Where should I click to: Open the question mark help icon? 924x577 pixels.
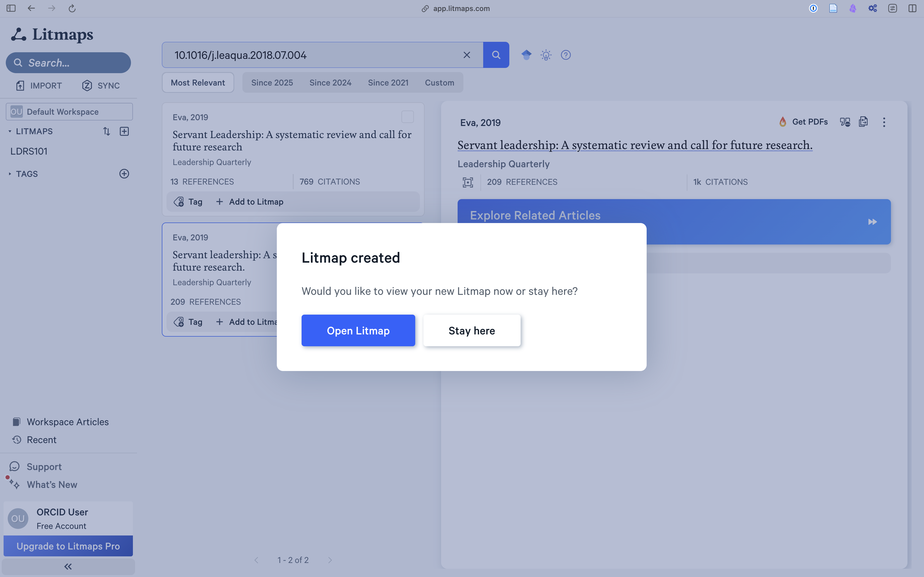(565, 55)
